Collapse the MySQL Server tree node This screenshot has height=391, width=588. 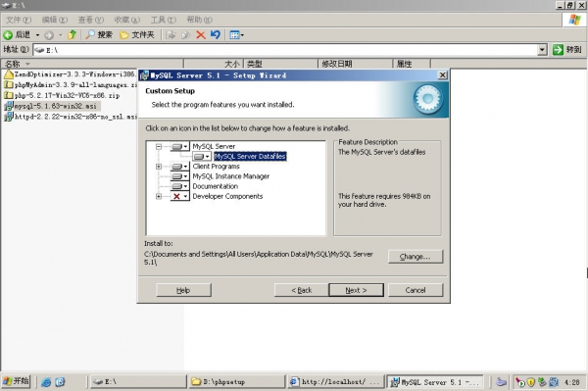click(159, 147)
